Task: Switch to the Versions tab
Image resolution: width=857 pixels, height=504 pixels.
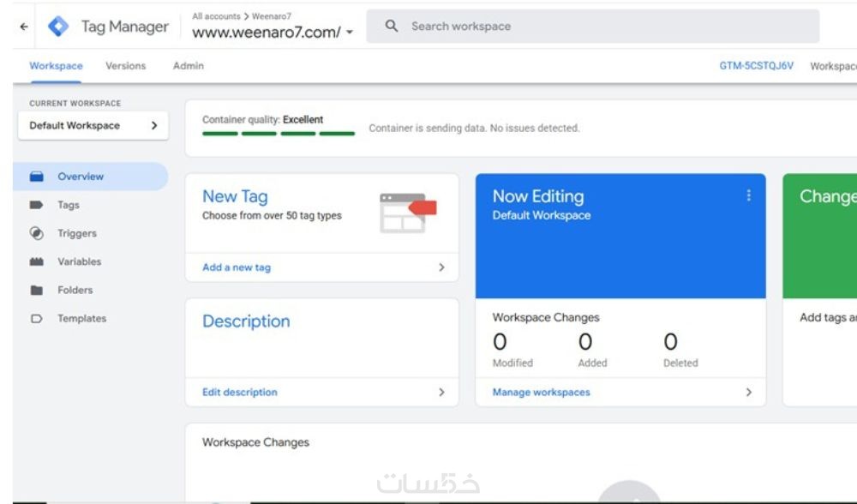Action: pyautogui.click(x=125, y=66)
